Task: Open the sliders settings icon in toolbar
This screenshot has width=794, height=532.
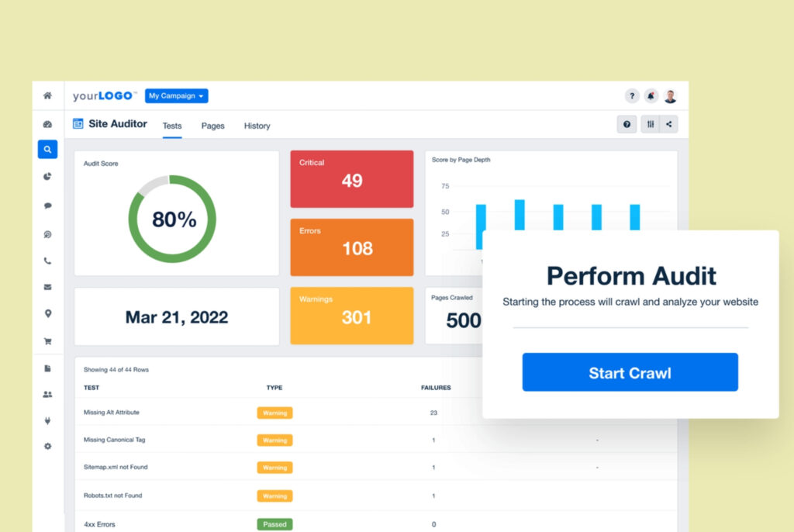Action: pos(650,124)
